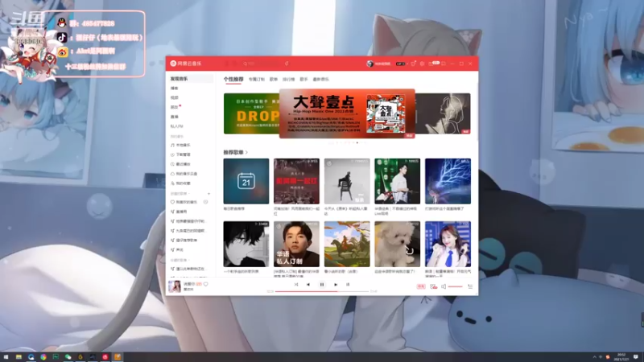Click the search field in title bar
644x362 pixels.
click(263, 64)
